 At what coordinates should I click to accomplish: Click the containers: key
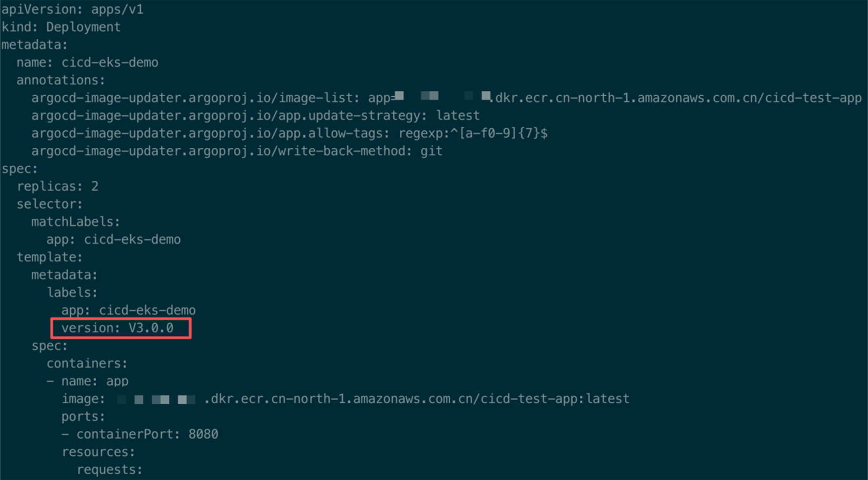(x=87, y=363)
